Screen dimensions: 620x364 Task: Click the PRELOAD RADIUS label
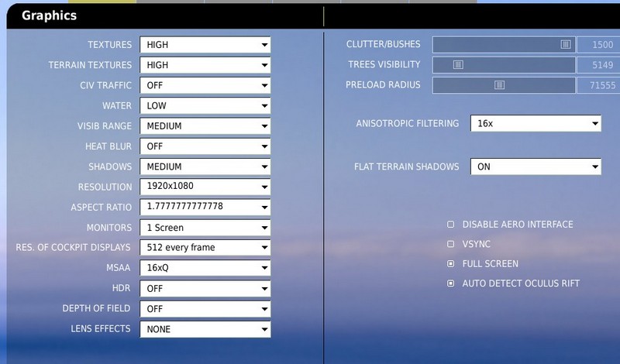point(383,84)
